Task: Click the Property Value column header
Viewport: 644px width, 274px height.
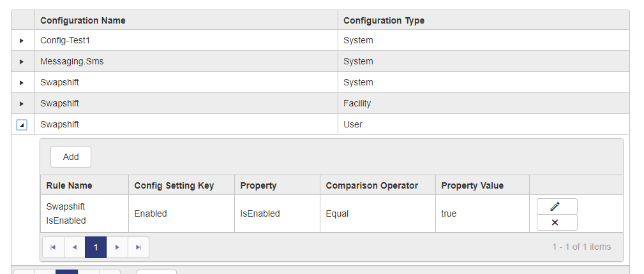Action: [472, 185]
